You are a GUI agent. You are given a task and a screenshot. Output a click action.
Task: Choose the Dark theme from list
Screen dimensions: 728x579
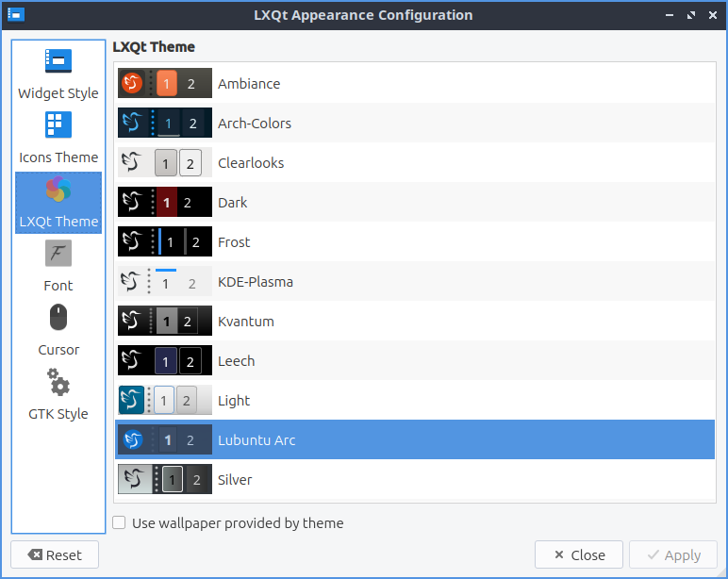pyautogui.click(x=233, y=203)
